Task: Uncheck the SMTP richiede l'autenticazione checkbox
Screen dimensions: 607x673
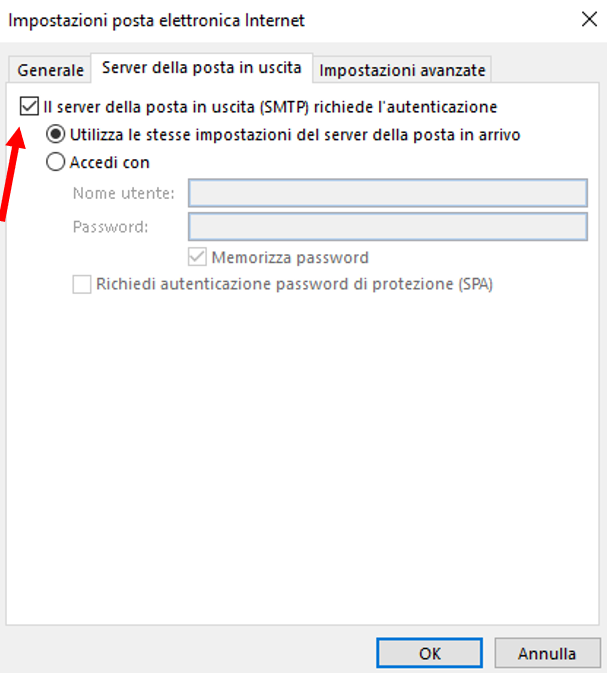Action: tap(30, 105)
